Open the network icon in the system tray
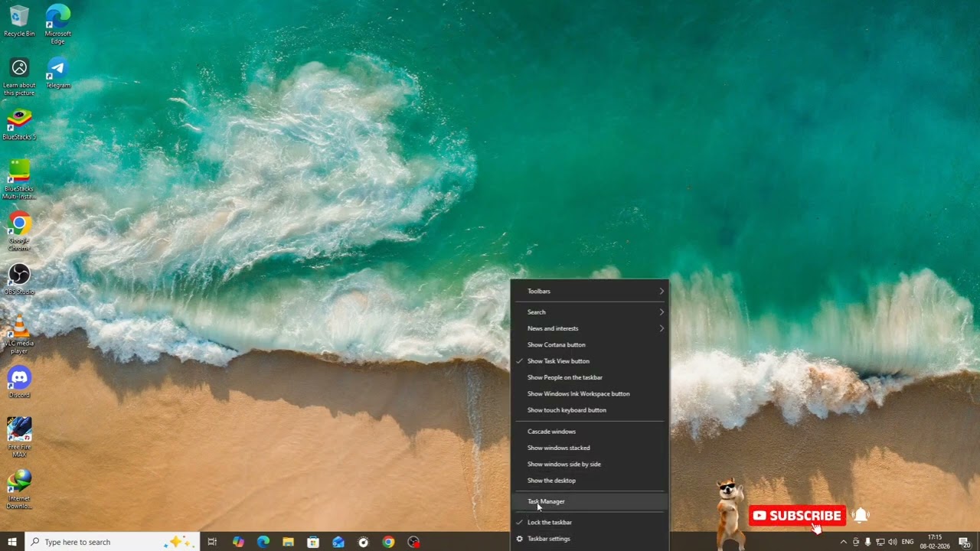Image resolution: width=980 pixels, height=551 pixels. [x=880, y=542]
